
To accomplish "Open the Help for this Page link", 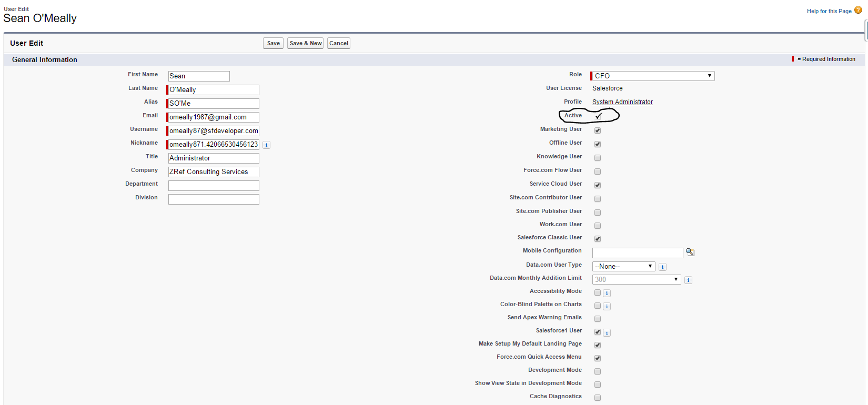I will 829,11.
